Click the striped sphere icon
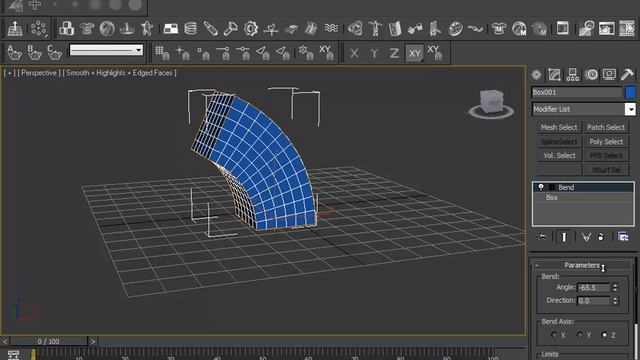 tap(107, 29)
